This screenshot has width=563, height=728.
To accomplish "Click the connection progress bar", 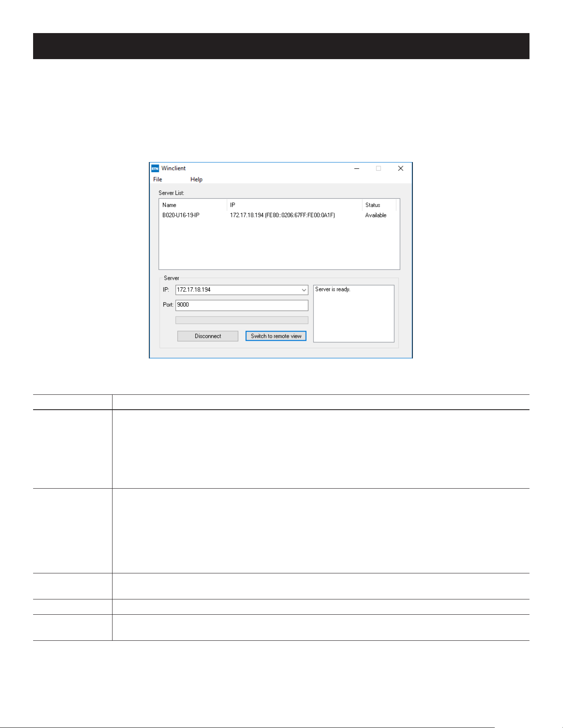I will pos(242,320).
